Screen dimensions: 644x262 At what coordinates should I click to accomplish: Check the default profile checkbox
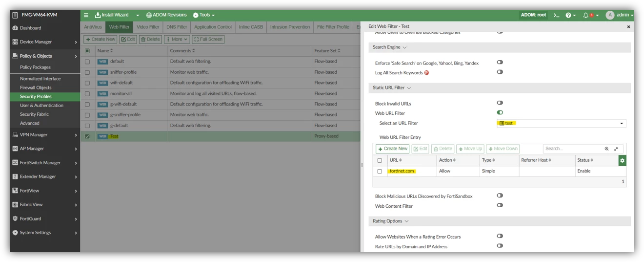[x=87, y=62]
